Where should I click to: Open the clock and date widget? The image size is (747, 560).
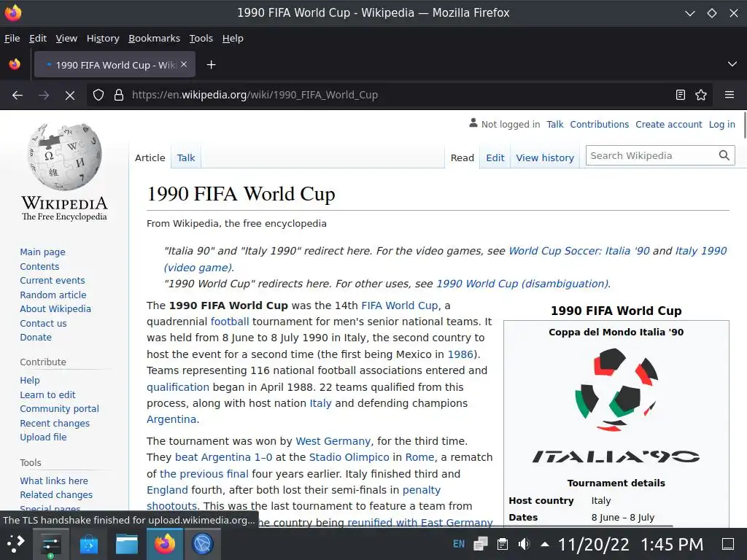(x=630, y=544)
